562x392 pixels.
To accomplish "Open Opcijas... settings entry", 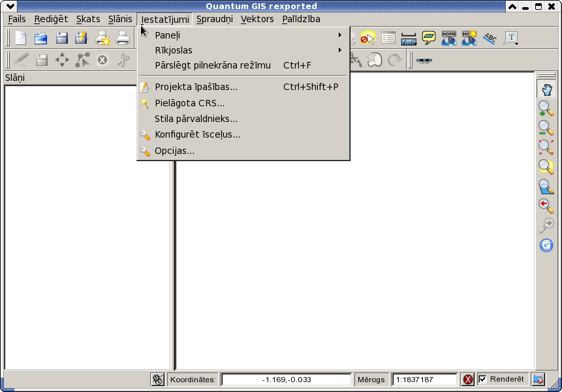I will click(x=243, y=151).
